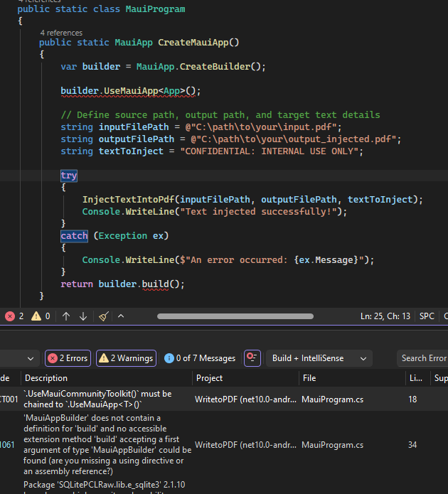The image size is (448, 494).
Task: Click the CreateMauiApp method name
Action: [x=193, y=42]
